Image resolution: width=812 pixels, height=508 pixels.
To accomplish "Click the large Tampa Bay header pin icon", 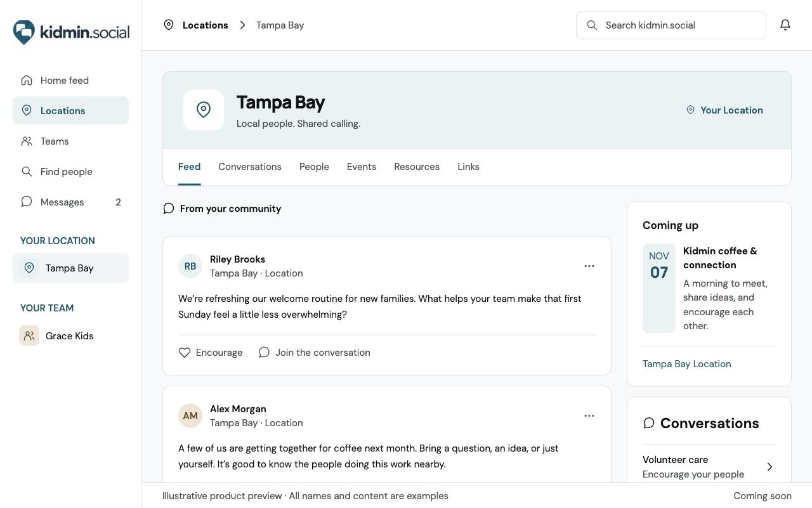I will 204,110.
